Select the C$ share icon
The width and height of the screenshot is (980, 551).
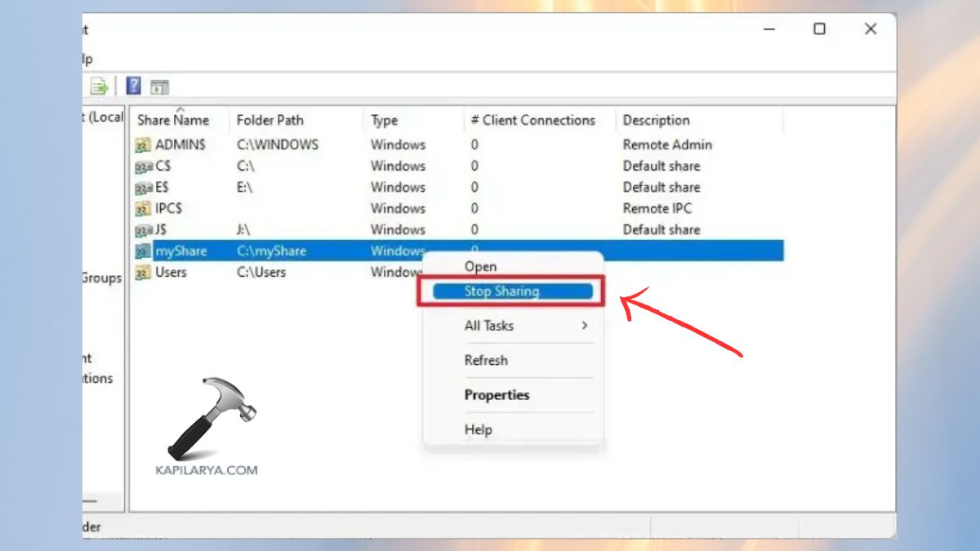142,166
